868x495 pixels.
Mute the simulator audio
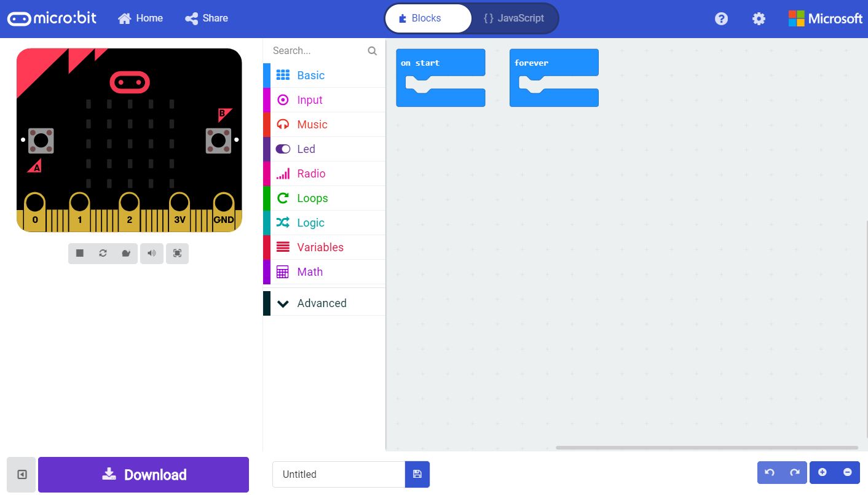pos(152,253)
